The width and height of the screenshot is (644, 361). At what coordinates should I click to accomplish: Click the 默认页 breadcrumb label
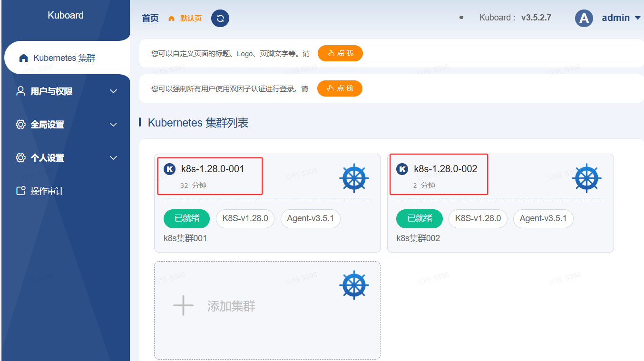(191, 19)
